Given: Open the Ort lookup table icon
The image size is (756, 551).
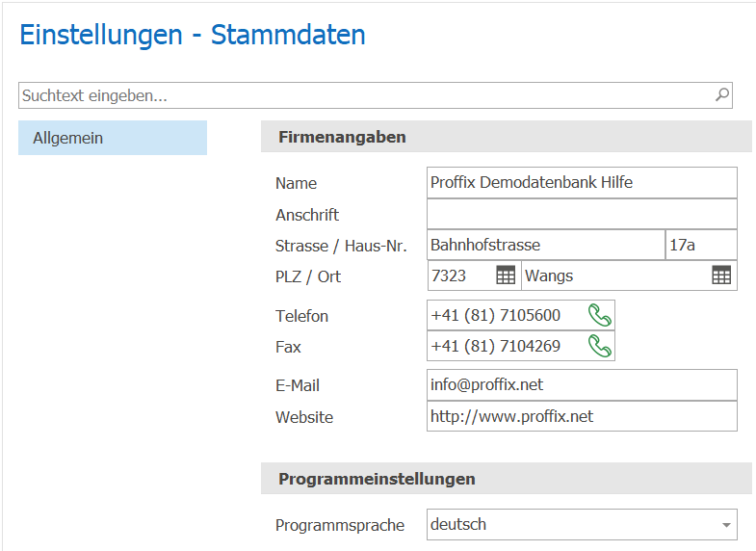Looking at the screenshot, I should pos(720,275).
